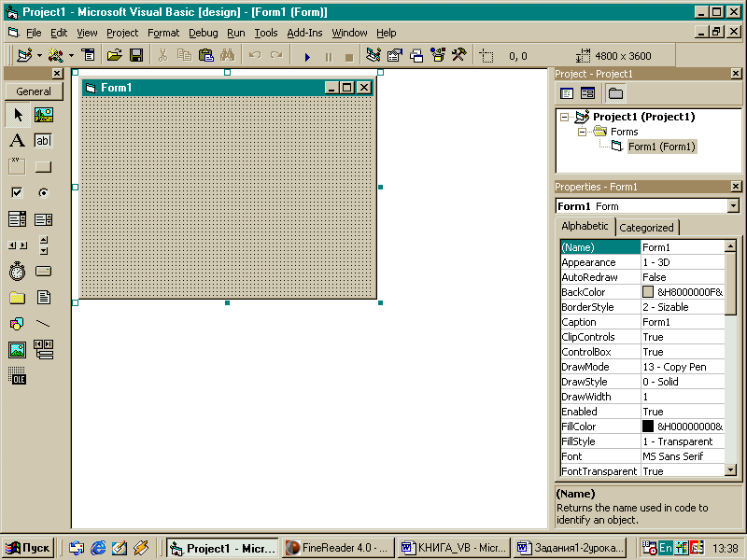Select the Pointer tool in toolbox
Image resolution: width=747 pixels, height=560 pixels.
[18, 115]
